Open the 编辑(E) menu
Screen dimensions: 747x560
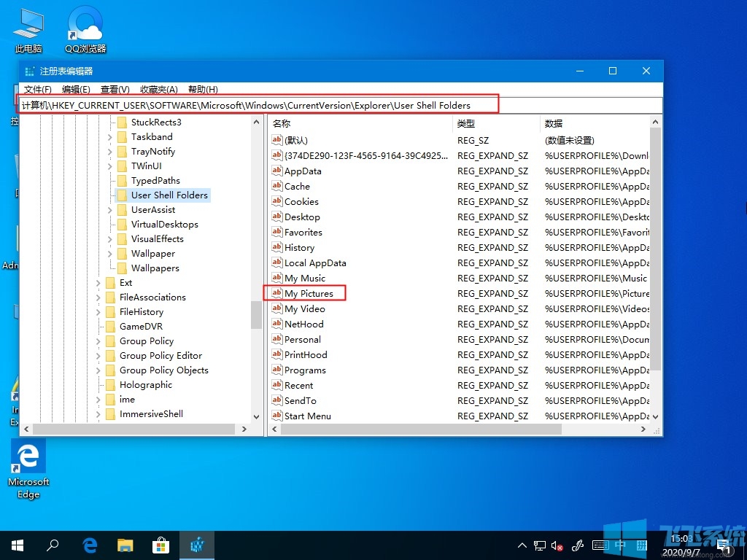pos(74,89)
